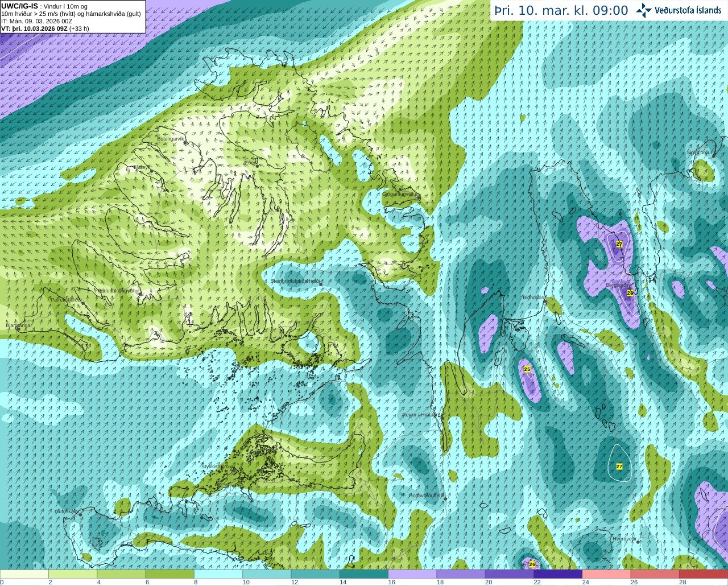Click the 'IT: Mán. 09. 03. 2026 00Z' line

pyautogui.click(x=37, y=21)
